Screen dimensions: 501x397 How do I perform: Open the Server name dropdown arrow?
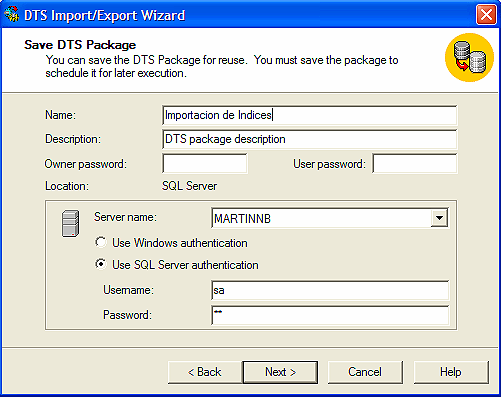click(439, 218)
